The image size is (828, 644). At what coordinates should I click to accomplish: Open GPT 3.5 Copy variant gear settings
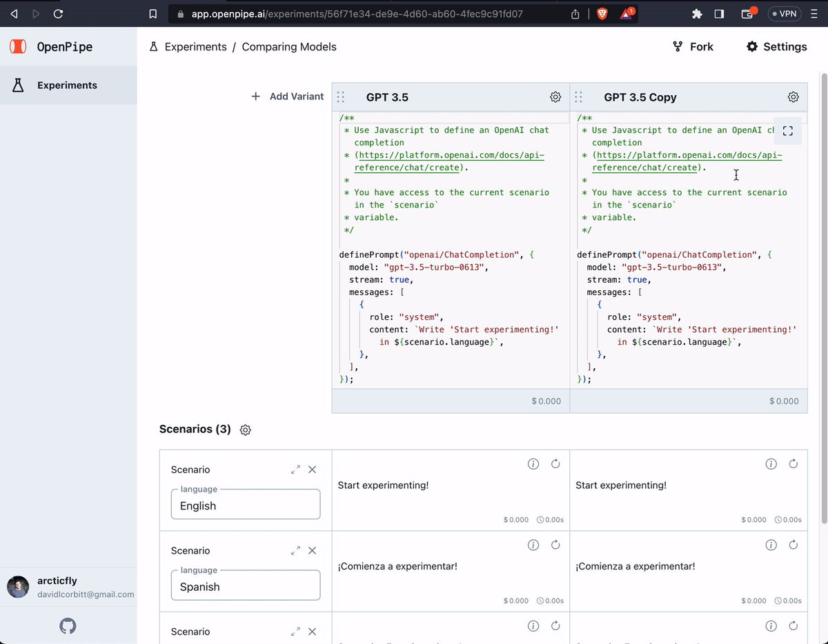click(793, 97)
